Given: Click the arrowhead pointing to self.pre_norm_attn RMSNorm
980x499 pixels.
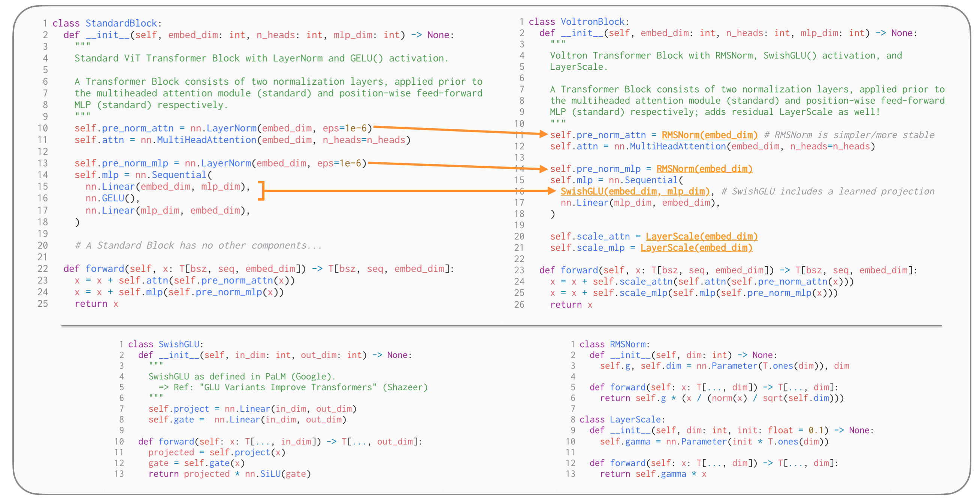Looking at the screenshot, I should point(543,133).
